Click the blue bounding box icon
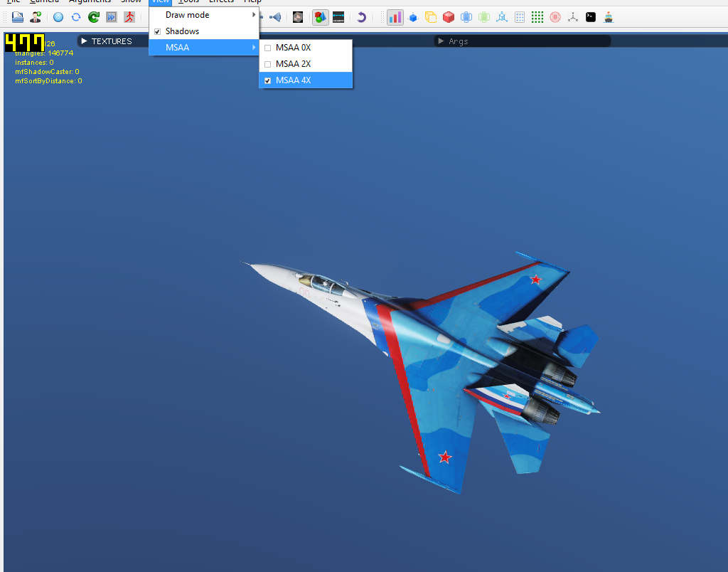 pyautogui.click(x=466, y=18)
